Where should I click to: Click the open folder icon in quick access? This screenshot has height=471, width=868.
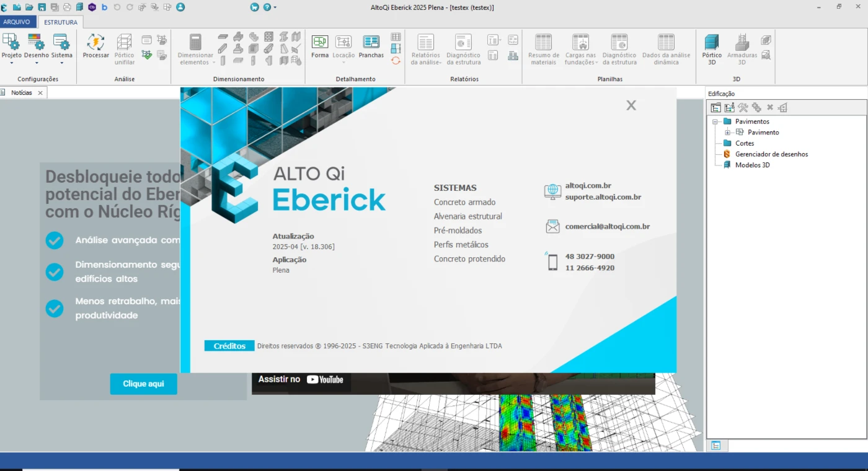tap(29, 7)
